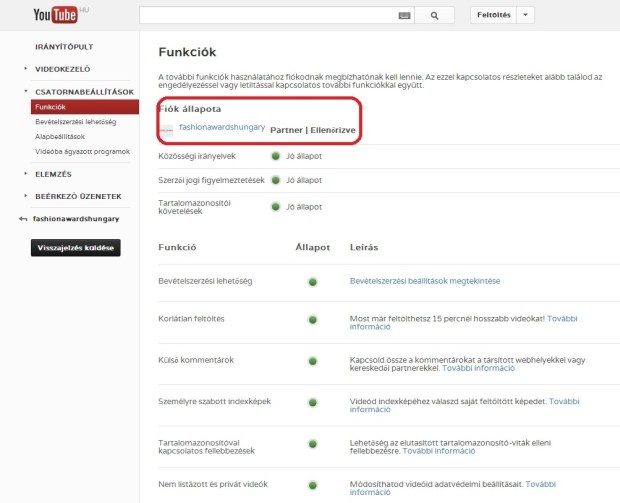This screenshot has width=620, height=503.
Task: Open További információ link for Korlátlan feltöltés
Action: point(562,318)
